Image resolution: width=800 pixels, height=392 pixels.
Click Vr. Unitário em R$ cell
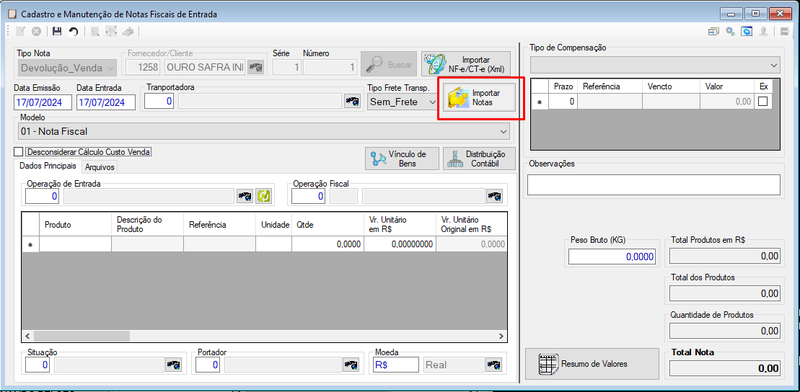(400, 244)
